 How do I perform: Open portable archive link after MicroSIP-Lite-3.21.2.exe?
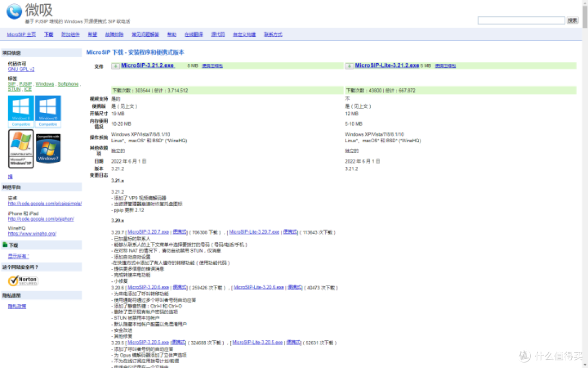tap(445, 66)
